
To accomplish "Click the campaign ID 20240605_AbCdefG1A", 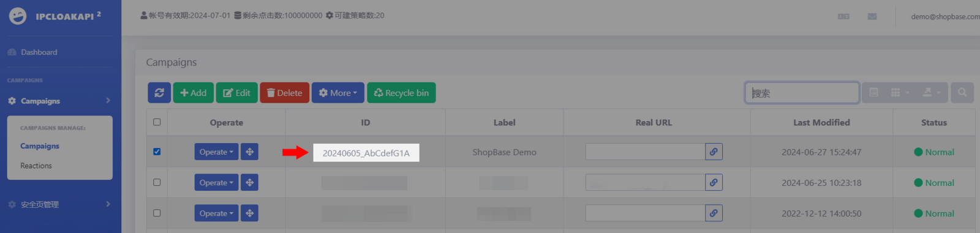I will [366, 153].
